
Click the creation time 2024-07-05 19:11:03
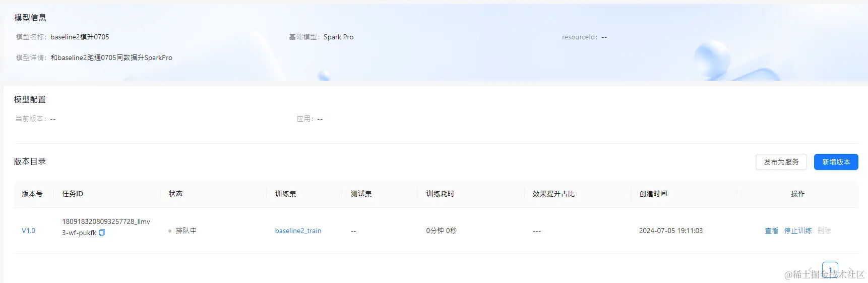pos(671,231)
